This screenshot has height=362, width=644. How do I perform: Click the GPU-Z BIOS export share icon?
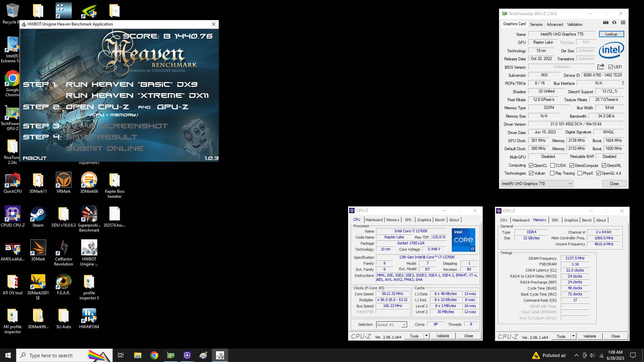601,67
